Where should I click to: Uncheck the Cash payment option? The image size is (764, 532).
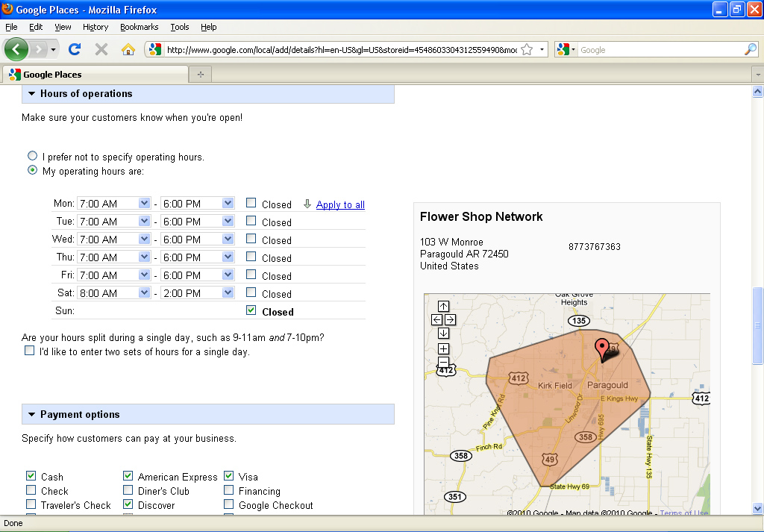31,475
